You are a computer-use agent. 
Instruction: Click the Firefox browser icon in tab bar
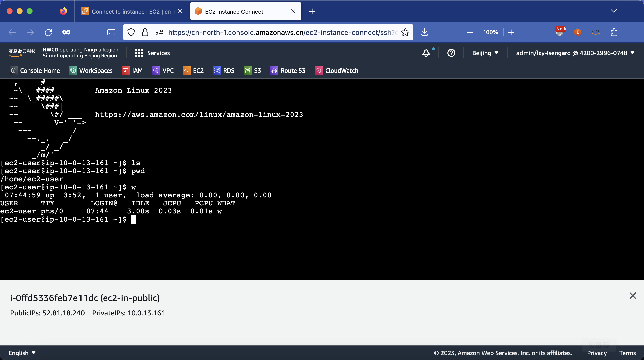click(x=63, y=11)
